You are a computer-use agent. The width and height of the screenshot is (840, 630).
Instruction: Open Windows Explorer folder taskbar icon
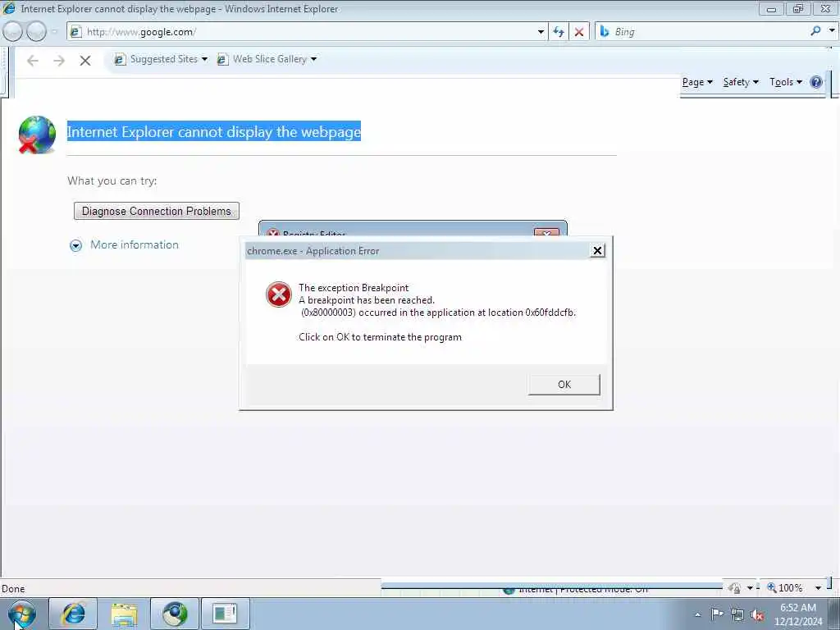124,614
